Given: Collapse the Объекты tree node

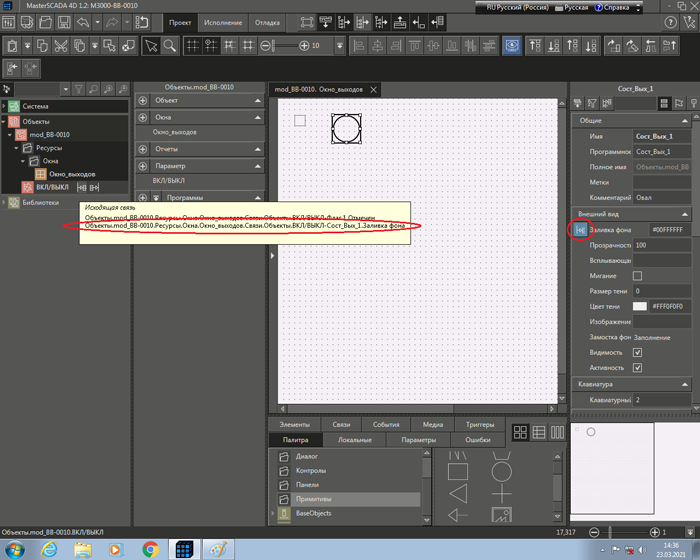Looking at the screenshot, I should click(5, 121).
